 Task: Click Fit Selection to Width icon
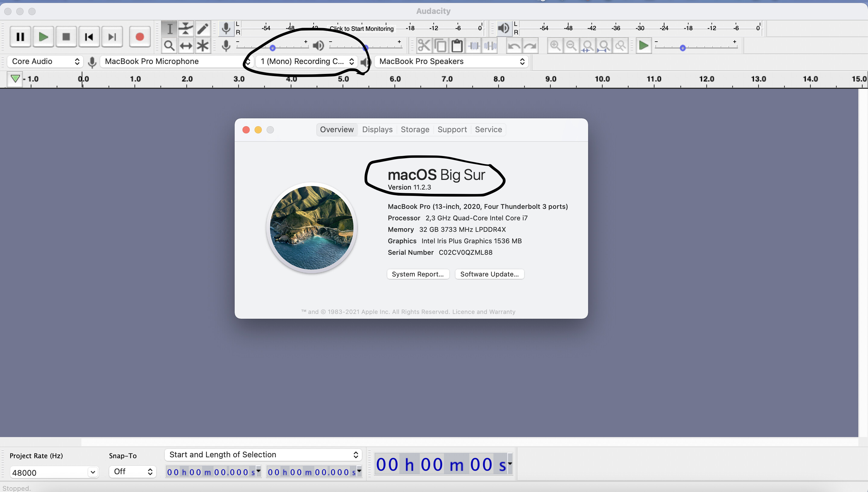coord(588,46)
